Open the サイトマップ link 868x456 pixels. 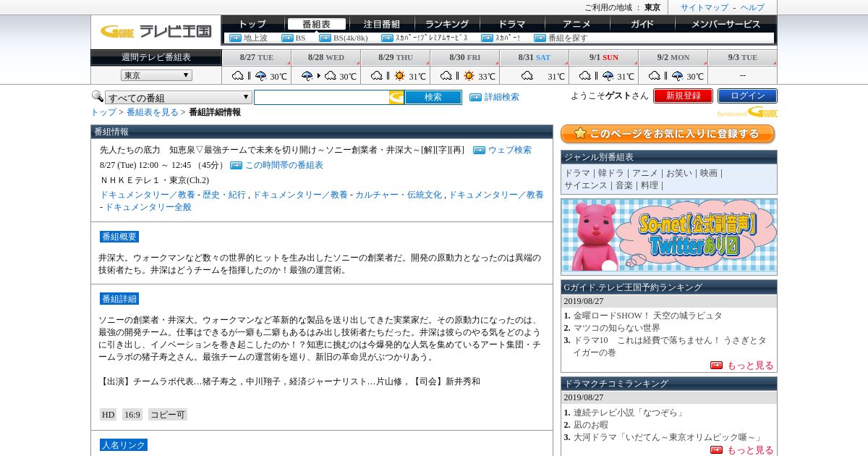(x=704, y=7)
